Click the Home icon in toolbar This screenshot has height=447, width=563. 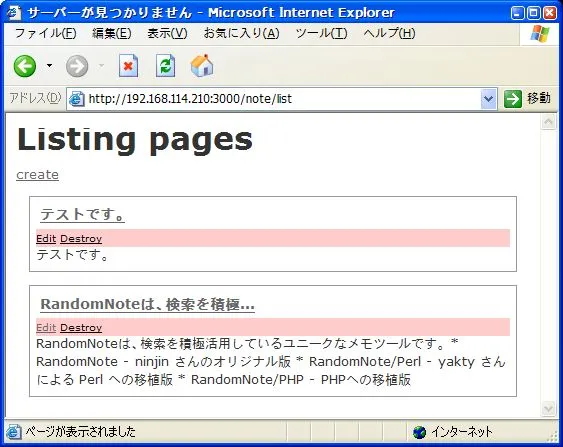coord(202,66)
